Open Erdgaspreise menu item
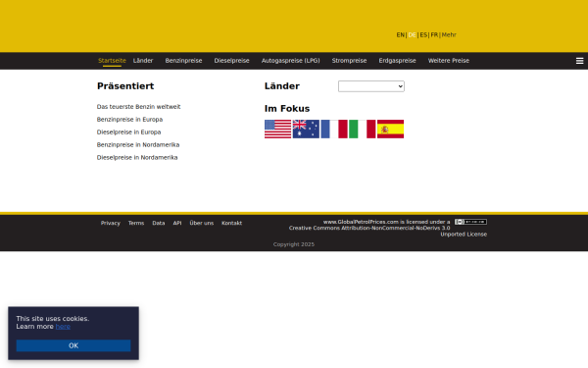The width and height of the screenshot is (588, 368). [x=397, y=61]
